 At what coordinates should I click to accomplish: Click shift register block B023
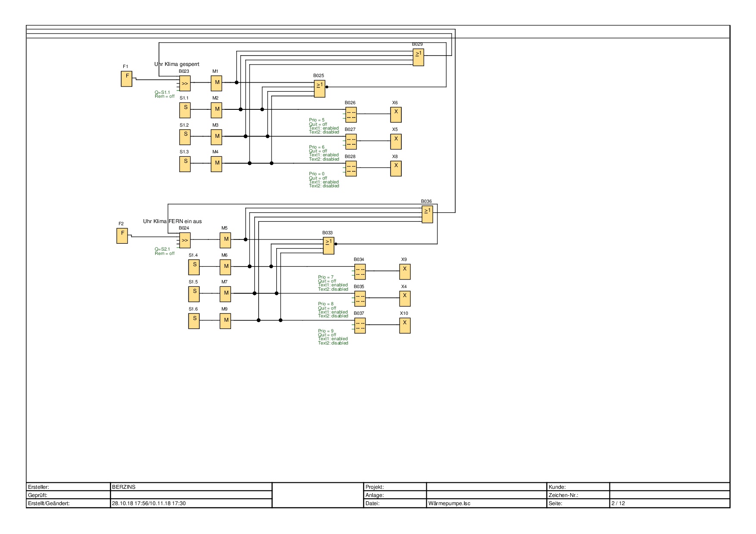(185, 83)
